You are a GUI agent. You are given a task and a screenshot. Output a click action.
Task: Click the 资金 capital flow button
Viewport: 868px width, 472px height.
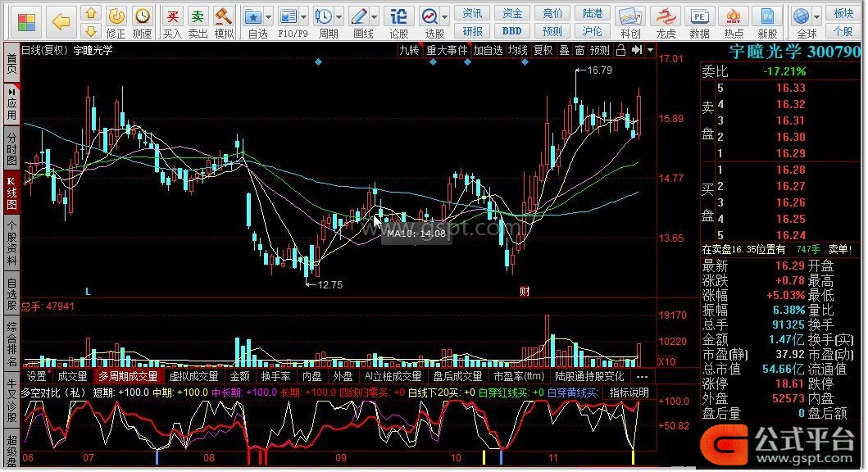[x=512, y=13]
